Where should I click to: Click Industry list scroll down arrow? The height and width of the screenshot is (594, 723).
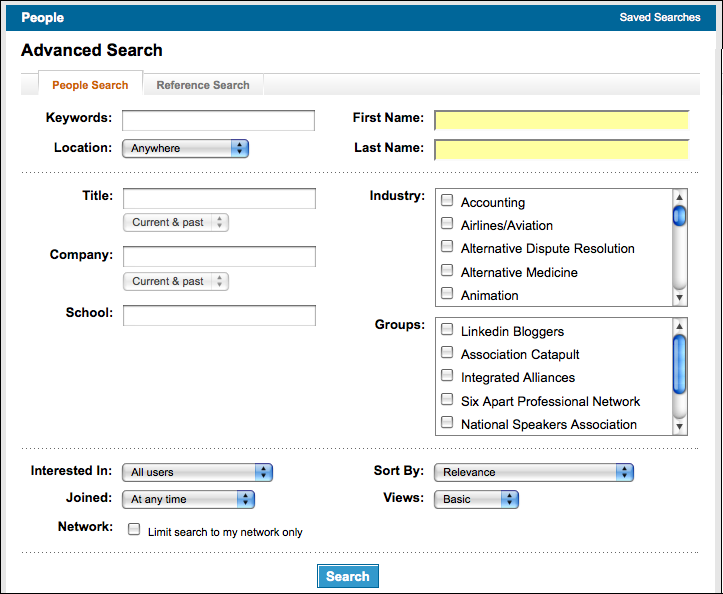click(679, 297)
